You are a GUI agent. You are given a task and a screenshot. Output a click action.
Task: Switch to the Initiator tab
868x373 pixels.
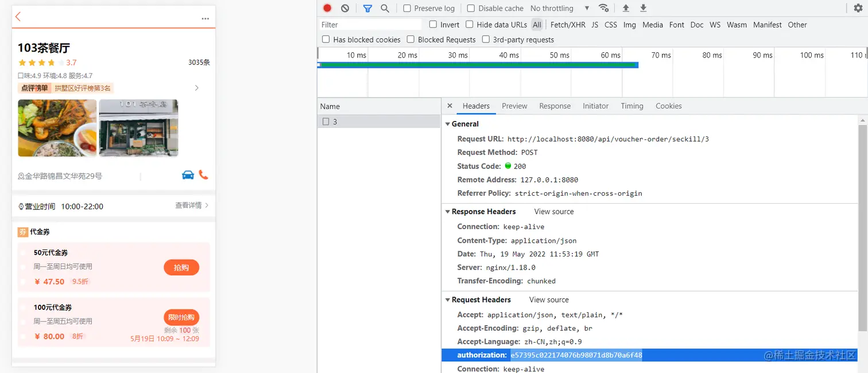point(595,106)
